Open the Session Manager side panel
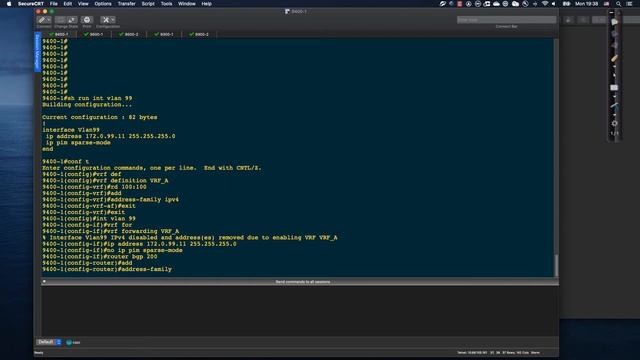640x360 pixels. tap(37, 52)
